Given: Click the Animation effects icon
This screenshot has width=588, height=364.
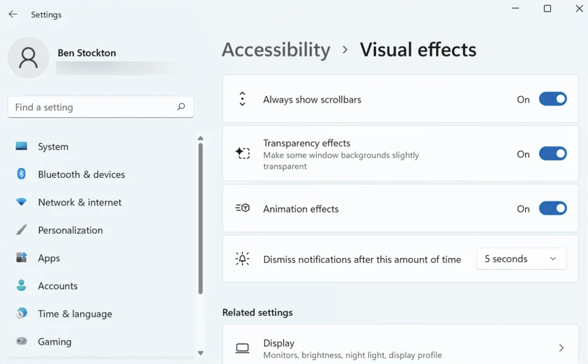Looking at the screenshot, I should (242, 208).
